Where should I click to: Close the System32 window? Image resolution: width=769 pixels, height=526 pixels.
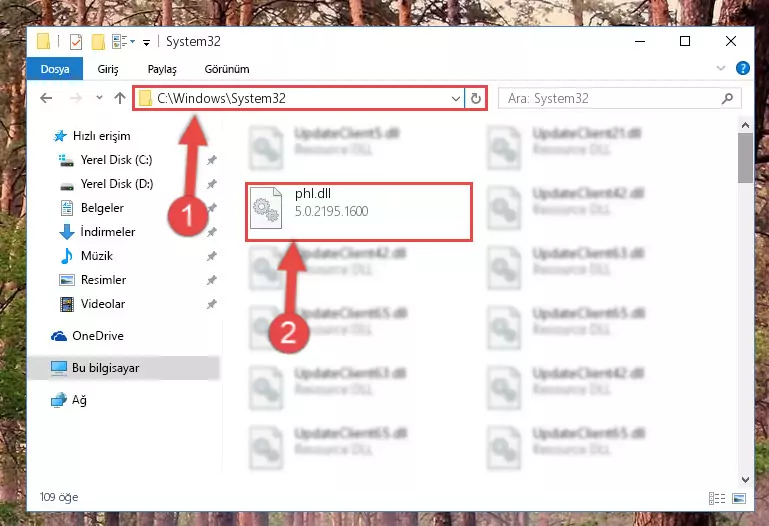pyautogui.click(x=731, y=42)
